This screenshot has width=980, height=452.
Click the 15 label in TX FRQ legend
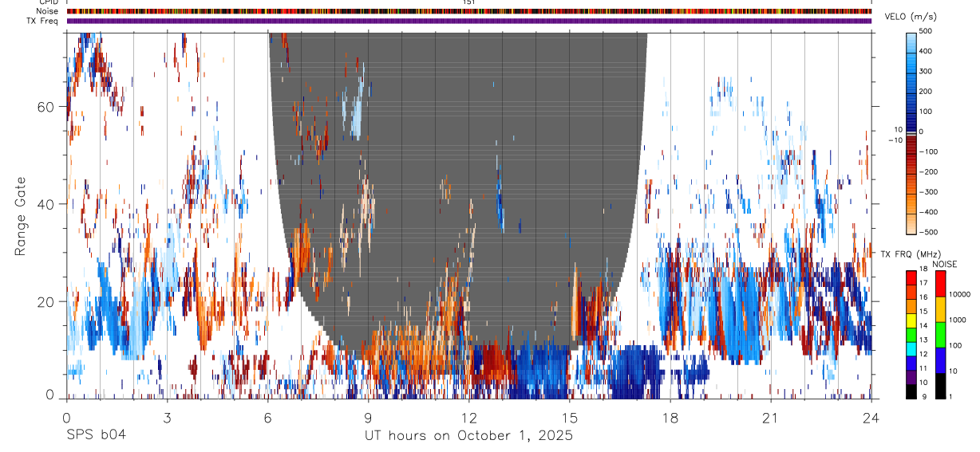(924, 312)
